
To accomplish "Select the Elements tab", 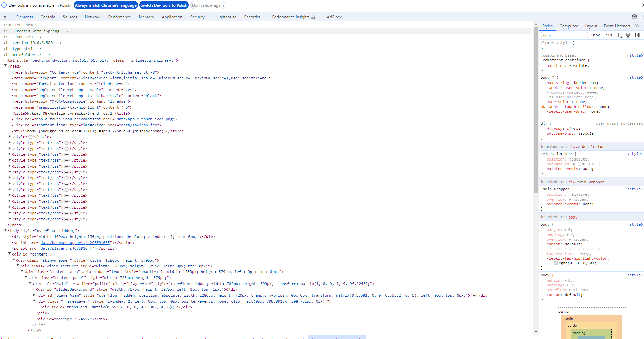I will [24, 17].
